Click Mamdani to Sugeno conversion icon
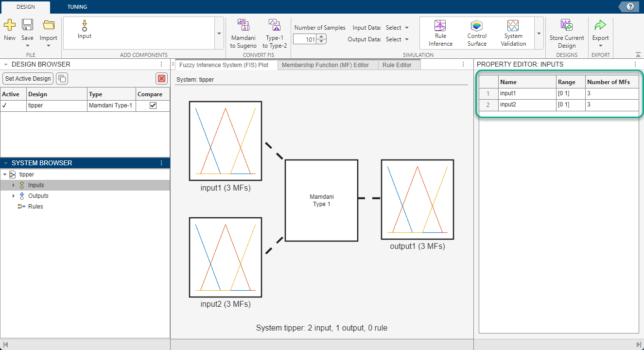The height and width of the screenshot is (350, 644). click(x=243, y=25)
